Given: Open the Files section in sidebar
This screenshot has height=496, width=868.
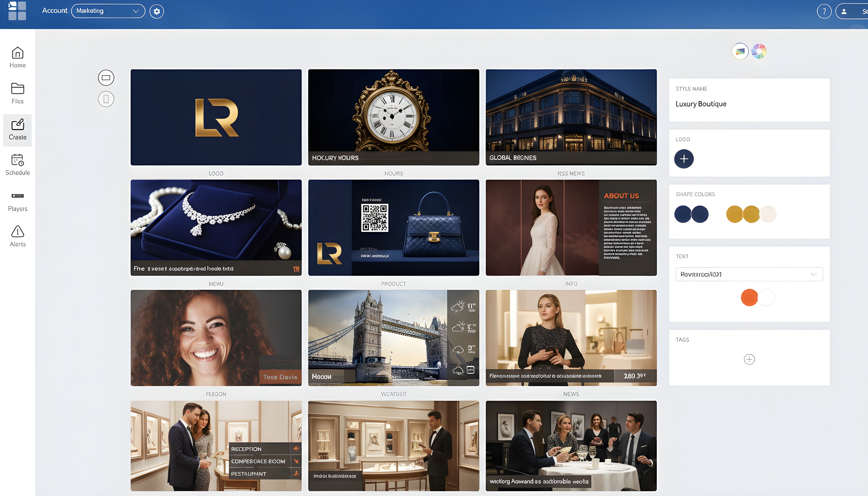Looking at the screenshot, I should pos(17,93).
